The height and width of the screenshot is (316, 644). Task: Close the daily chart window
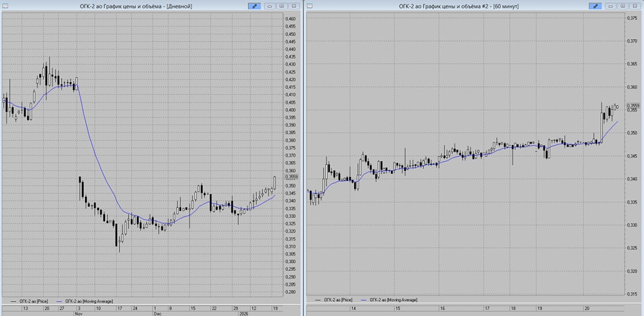pos(294,6)
